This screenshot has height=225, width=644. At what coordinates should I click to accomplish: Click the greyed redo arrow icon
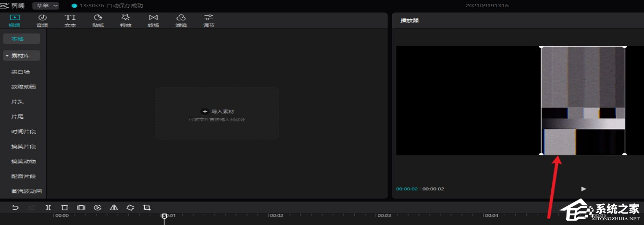[32, 208]
